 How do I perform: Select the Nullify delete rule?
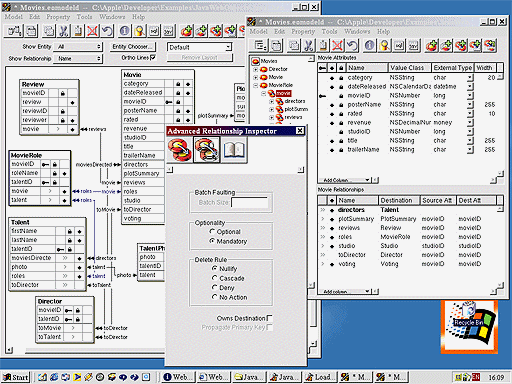(x=215, y=268)
